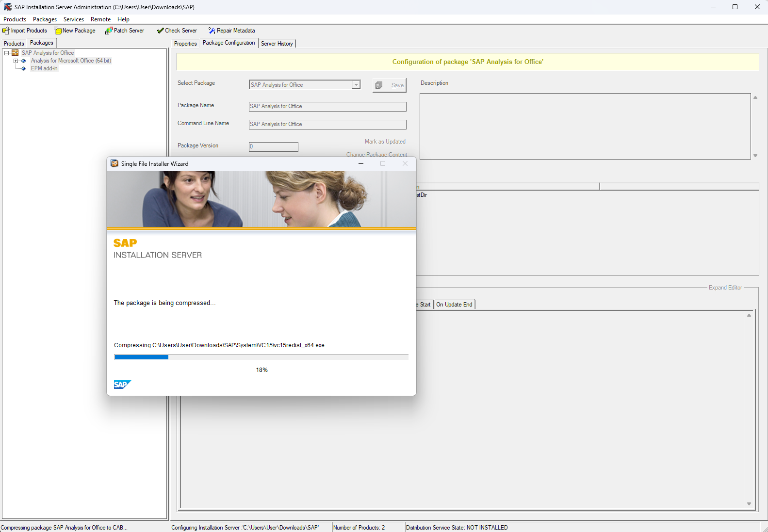Open the Packages menu
Viewport: 768px width, 532px height.
45,19
